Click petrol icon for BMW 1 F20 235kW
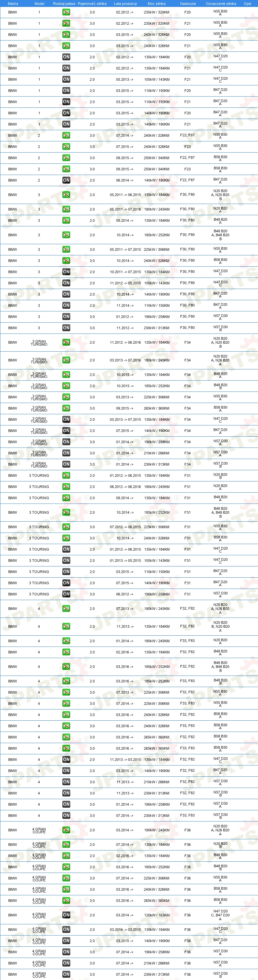This screenshot has width=258, height=980. point(66,12)
